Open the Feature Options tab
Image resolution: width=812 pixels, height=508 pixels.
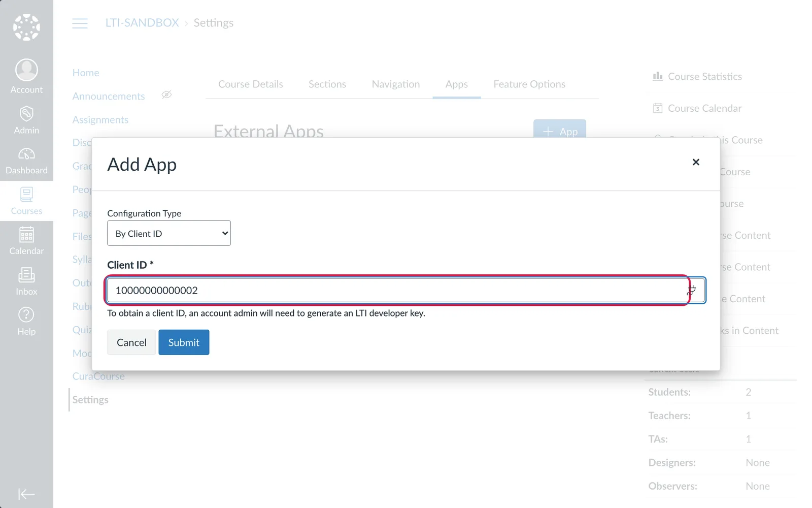click(529, 84)
